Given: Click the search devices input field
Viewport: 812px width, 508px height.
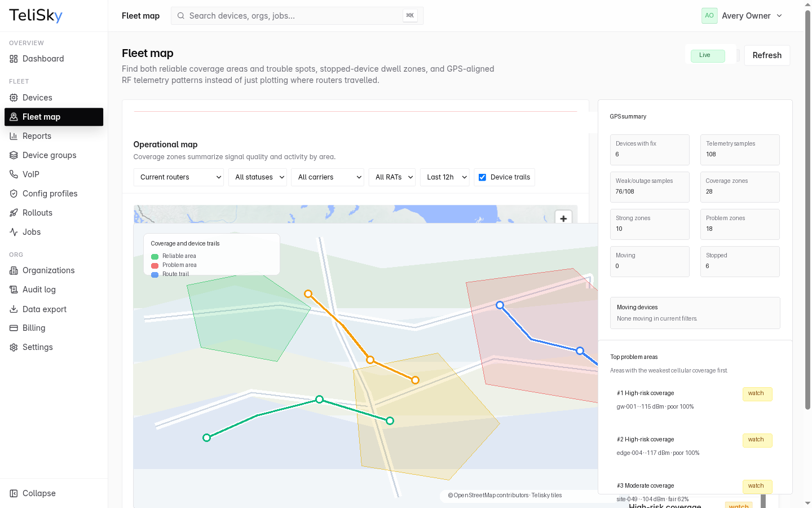Looking at the screenshot, I should coord(297,16).
